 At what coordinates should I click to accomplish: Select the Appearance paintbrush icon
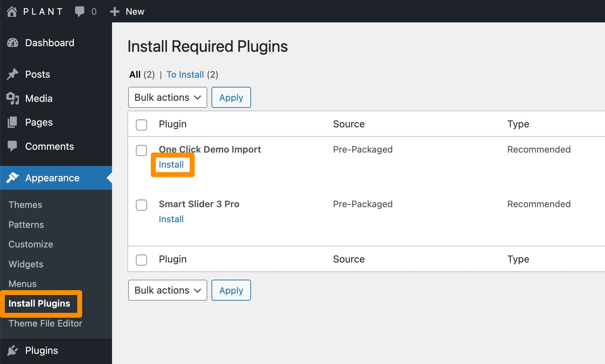pyautogui.click(x=13, y=178)
